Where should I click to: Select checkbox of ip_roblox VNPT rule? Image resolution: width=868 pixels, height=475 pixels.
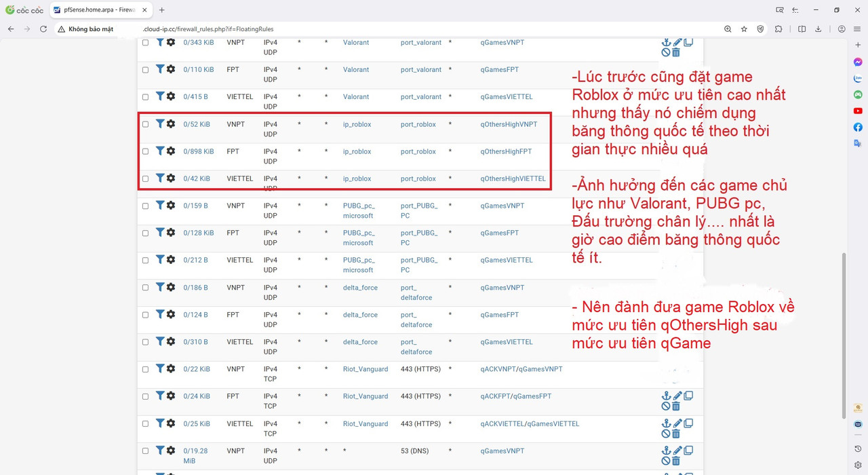pyautogui.click(x=145, y=124)
